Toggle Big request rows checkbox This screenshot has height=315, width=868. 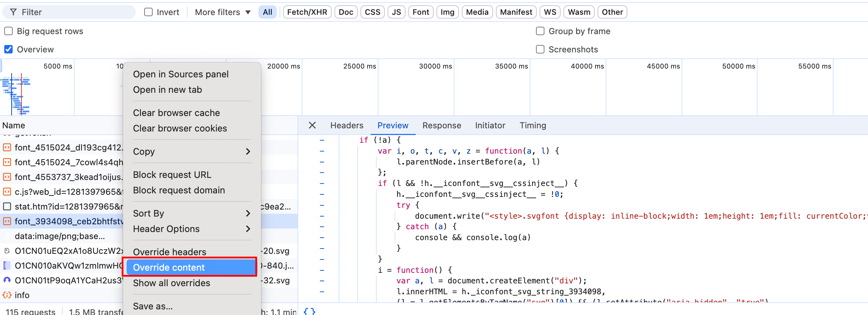8,31
